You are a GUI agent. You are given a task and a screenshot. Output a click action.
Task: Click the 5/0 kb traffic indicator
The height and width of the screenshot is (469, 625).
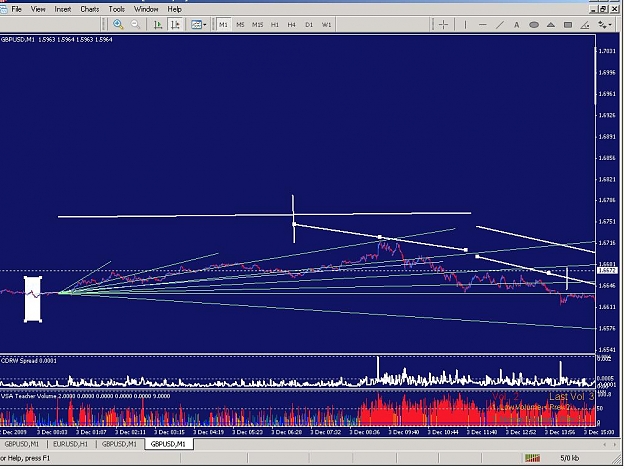570,458
